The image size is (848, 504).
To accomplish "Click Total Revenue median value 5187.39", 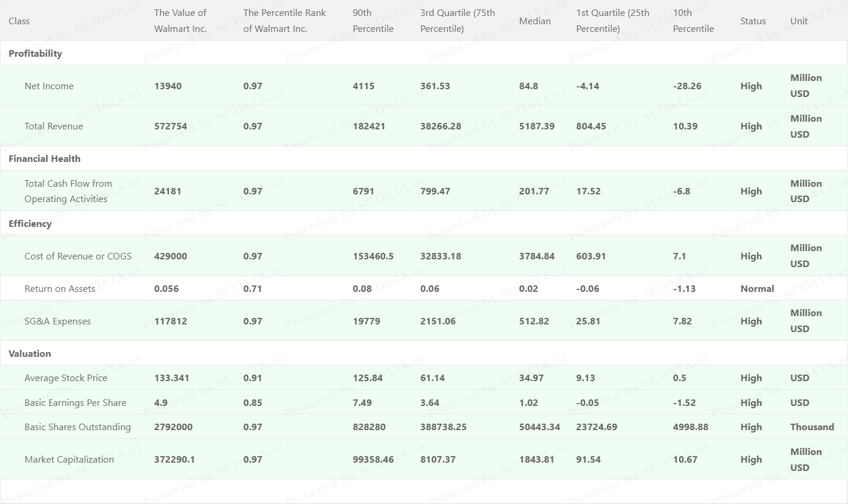I will point(537,126).
